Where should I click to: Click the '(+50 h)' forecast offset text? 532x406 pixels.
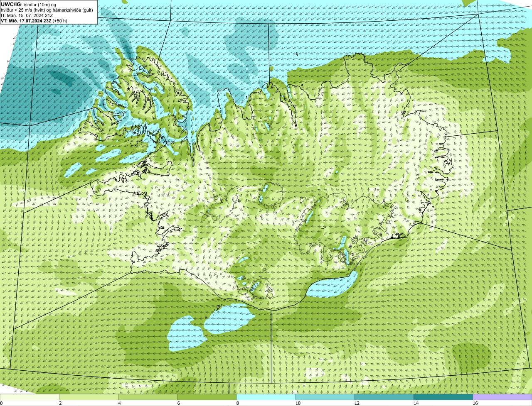point(60,21)
